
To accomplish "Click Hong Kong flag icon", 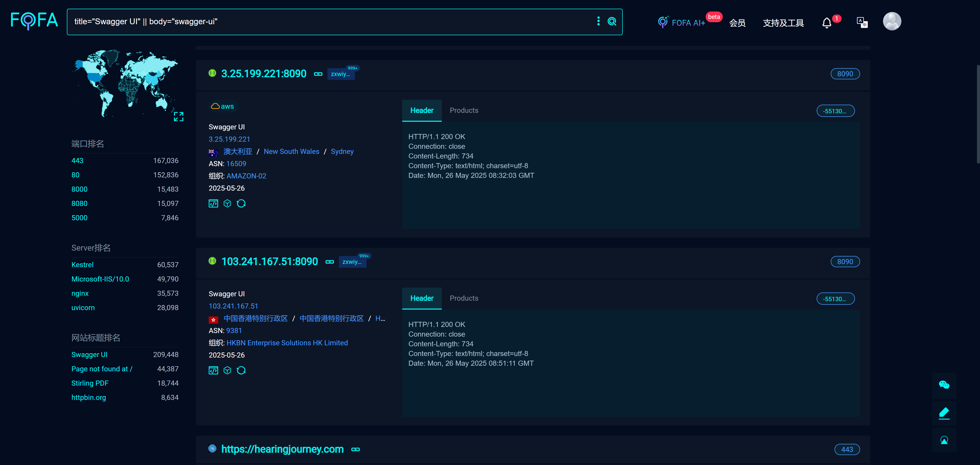I will (x=213, y=320).
